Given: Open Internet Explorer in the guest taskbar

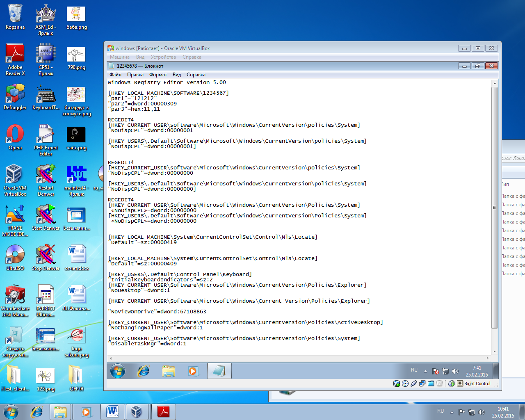Looking at the screenshot, I should coord(143,371).
